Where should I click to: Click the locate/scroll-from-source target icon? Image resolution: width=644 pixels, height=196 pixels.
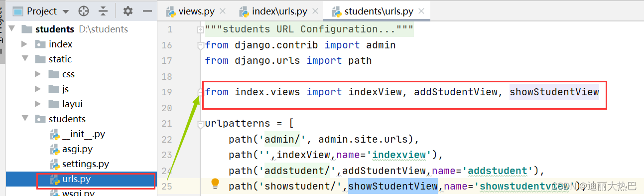point(84,11)
